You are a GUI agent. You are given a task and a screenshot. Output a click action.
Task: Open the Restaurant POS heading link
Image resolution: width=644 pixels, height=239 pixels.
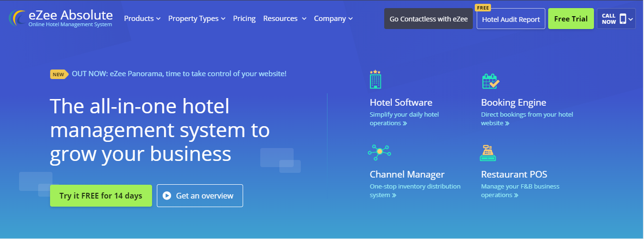[x=514, y=174]
